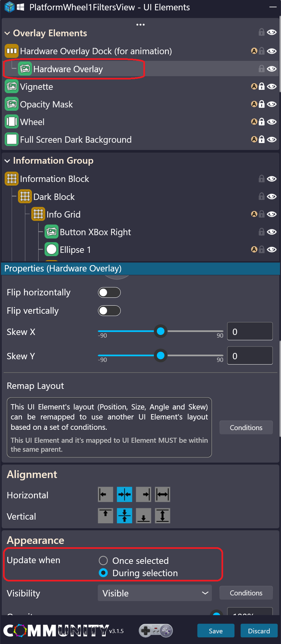Select horizontal align left icon
Image resolution: width=281 pixels, height=644 pixels.
[x=105, y=494]
